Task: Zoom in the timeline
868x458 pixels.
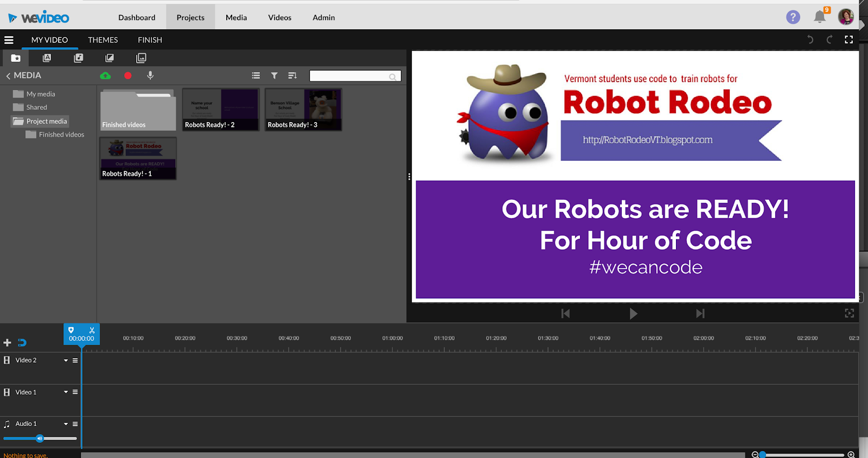Action: click(x=851, y=455)
